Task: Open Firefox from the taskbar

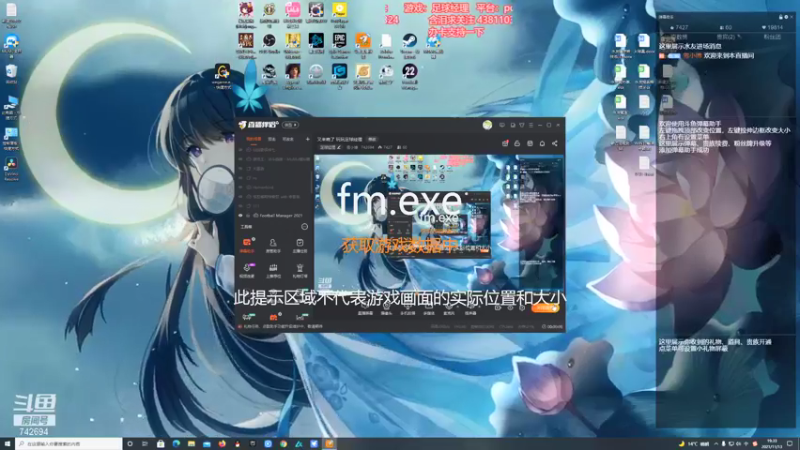Action: coord(222,444)
